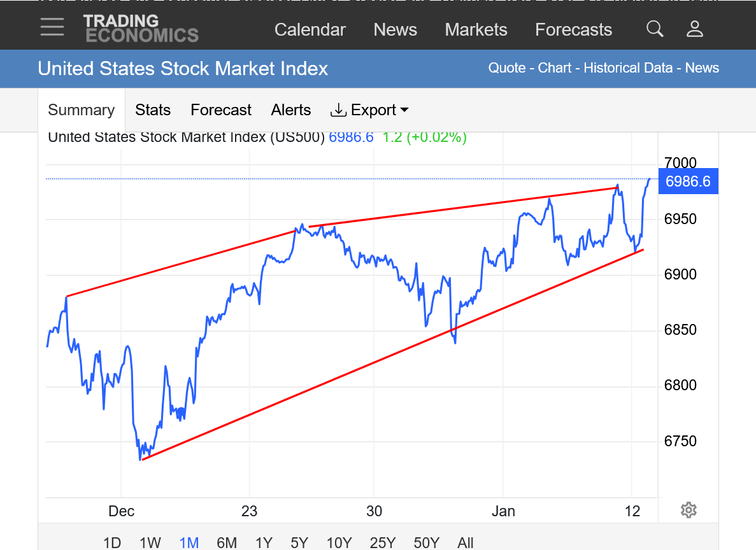Image resolution: width=756 pixels, height=550 pixels.
Task: Click the search magnifier icon
Action: (x=655, y=29)
